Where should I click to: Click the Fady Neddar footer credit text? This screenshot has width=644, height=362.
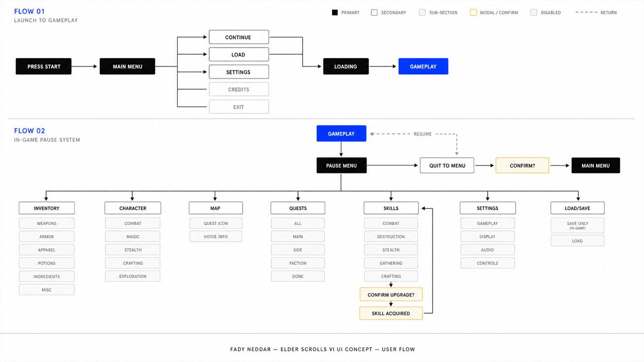coord(322,349)
